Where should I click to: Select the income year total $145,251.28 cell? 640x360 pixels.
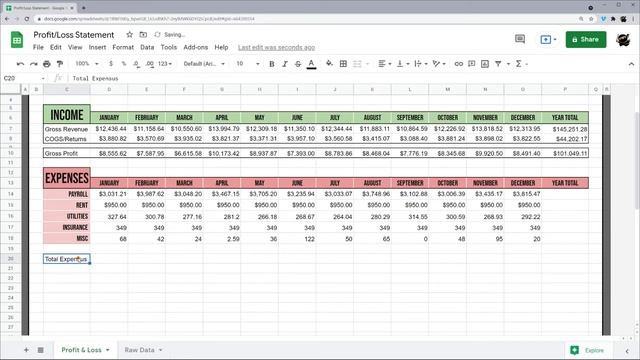click(565, 129)
